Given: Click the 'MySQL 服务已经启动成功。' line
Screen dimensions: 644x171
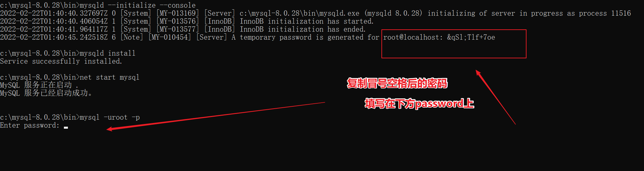Looking at the screenshot, I should [46, 93].
